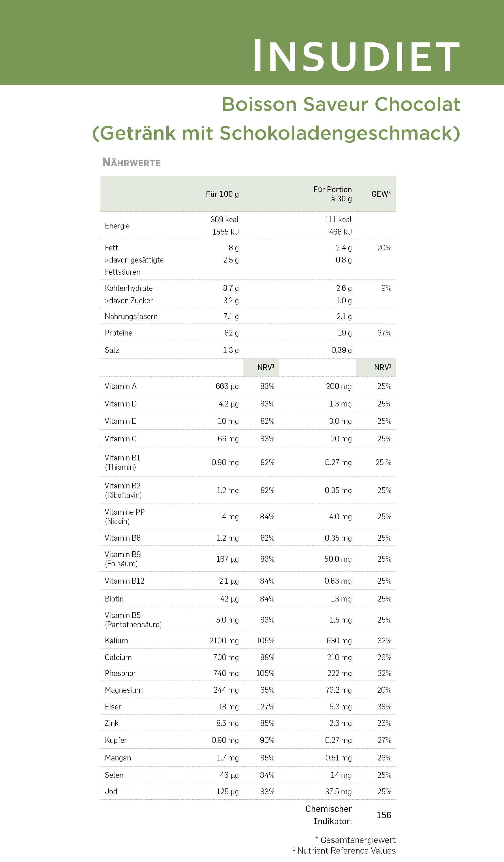Click the Getränk mit Schokoladengeschmack subtitle

276,133
